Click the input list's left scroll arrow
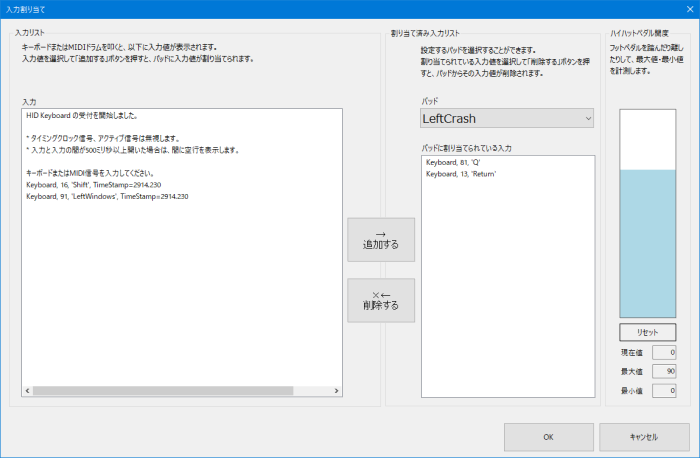 point(27,391)
